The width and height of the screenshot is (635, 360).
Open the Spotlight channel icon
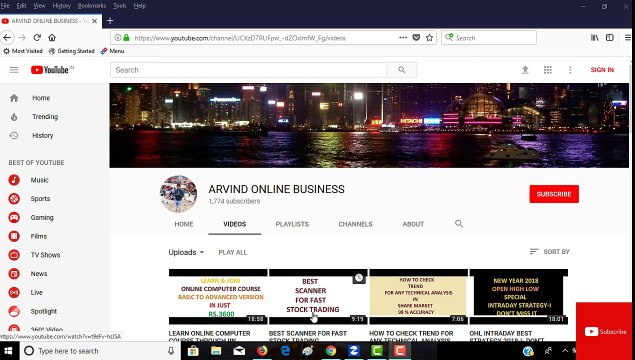tap(14, 311)
